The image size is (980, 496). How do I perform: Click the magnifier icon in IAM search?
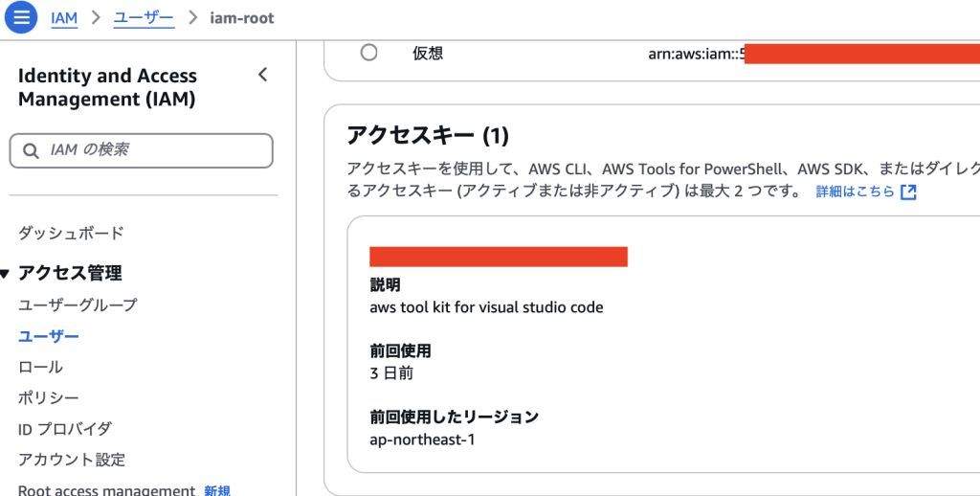click(32, 150)
